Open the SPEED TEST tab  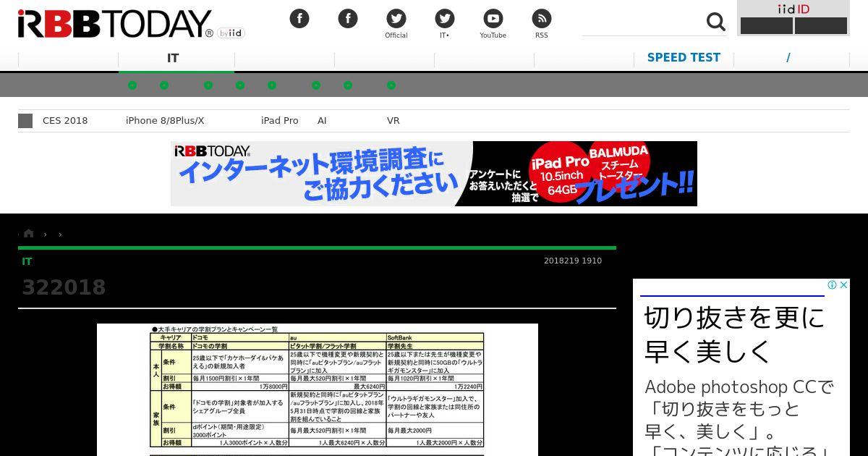tap(684, 57)
